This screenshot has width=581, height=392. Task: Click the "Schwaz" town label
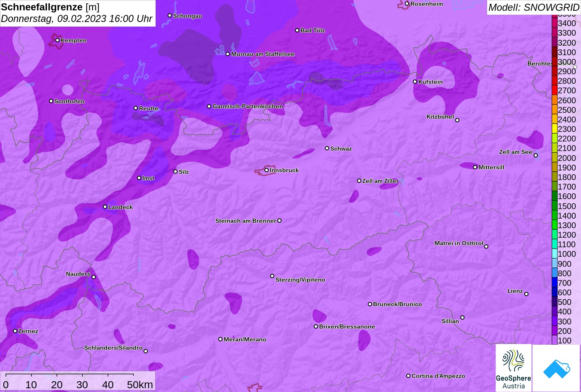341,149
